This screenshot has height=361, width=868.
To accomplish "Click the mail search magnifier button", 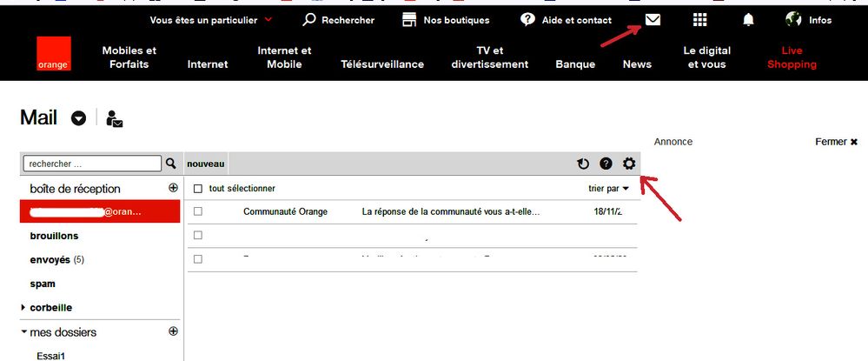I will (170, 164).
